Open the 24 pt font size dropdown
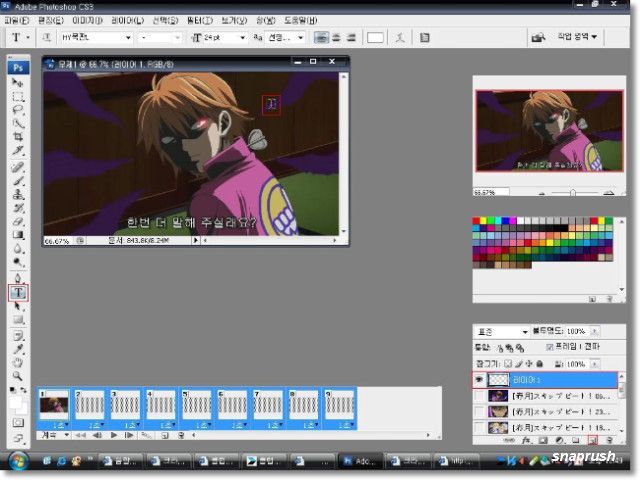 [242, 38]
